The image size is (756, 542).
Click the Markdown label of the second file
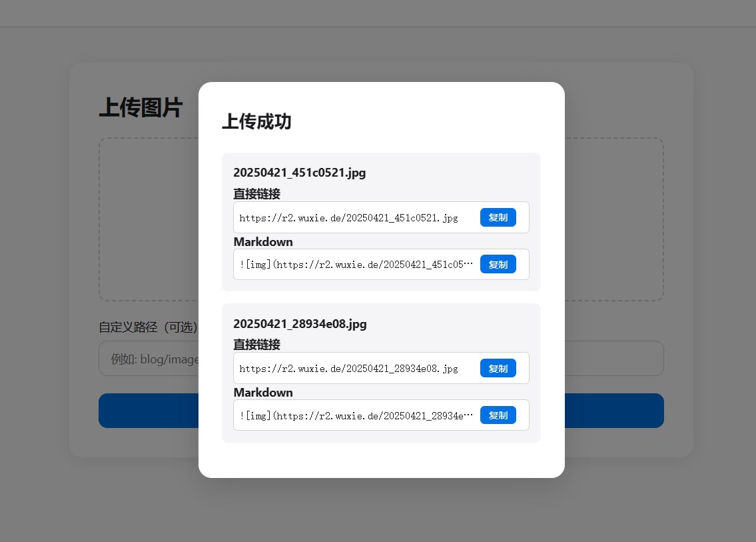[262, 392]
